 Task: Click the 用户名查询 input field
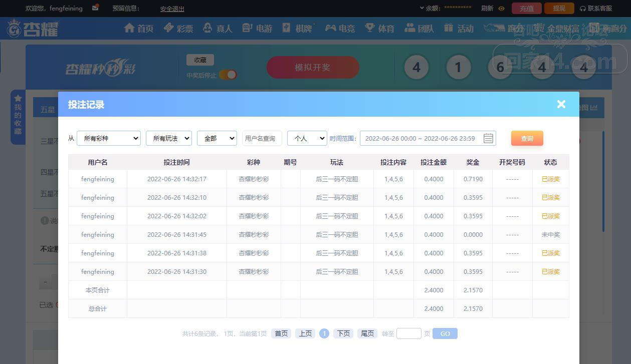[262, 138]
